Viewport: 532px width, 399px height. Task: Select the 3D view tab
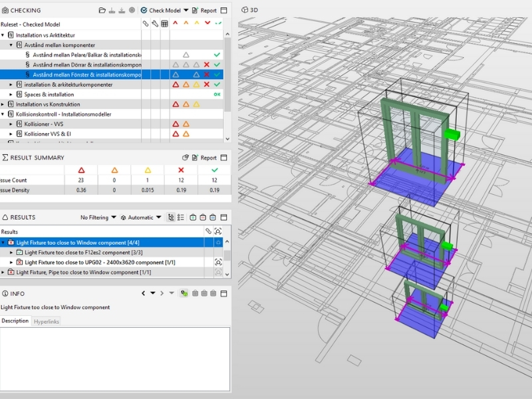point(250,10)
